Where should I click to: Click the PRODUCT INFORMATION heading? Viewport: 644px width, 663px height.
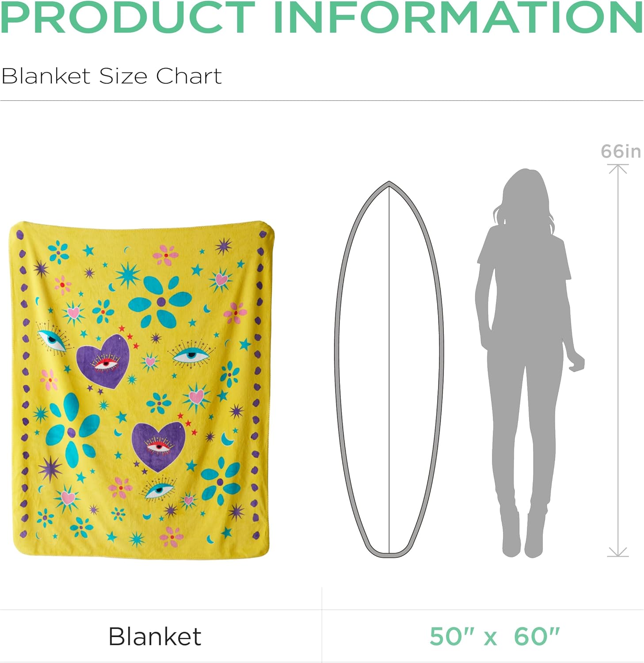(x=322, y=17)
